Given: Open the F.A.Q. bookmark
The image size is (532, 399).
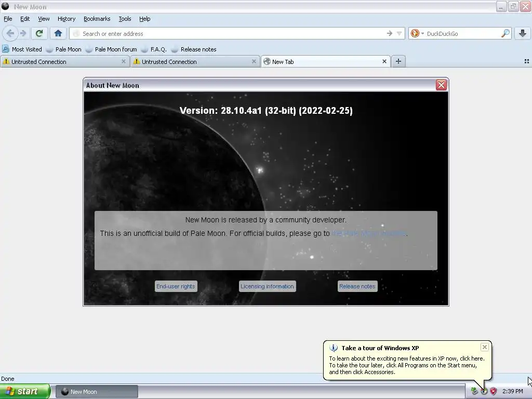Looking at the screenshot, I should [154, 49].
